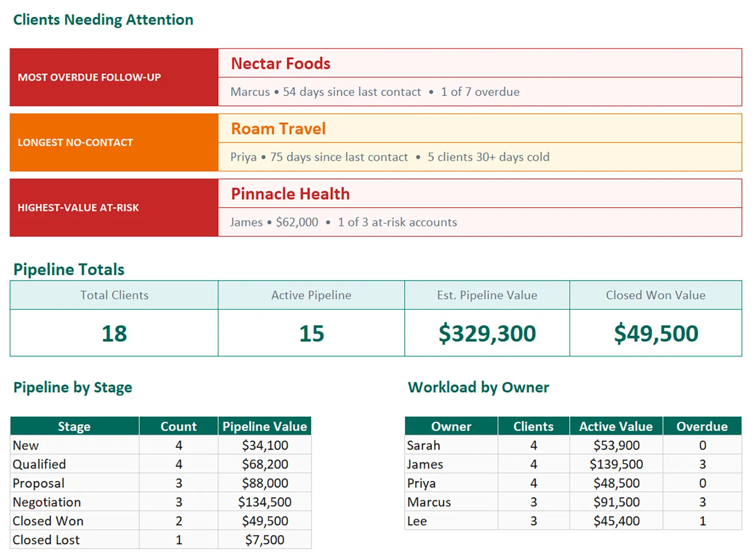Click Marcus's overdue count of 3
Image resolution: width=754 pixels, height=560 pixels.
[x=702, y=502]
